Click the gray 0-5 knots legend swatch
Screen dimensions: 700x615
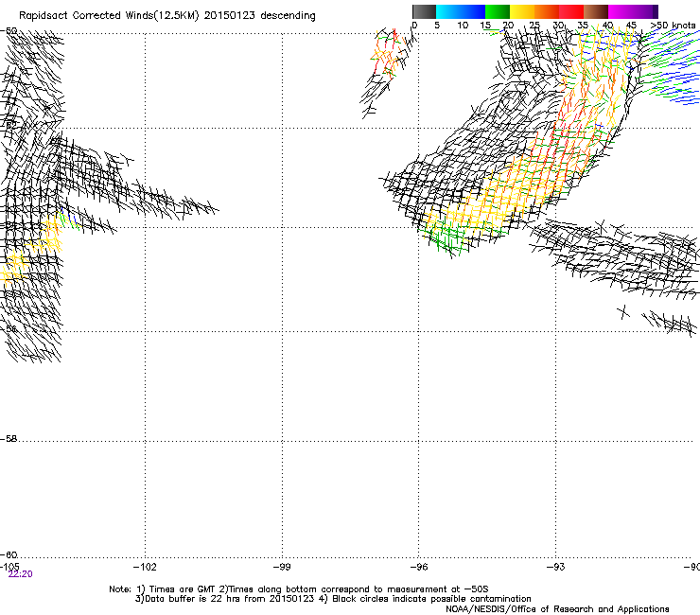point(424,11)
